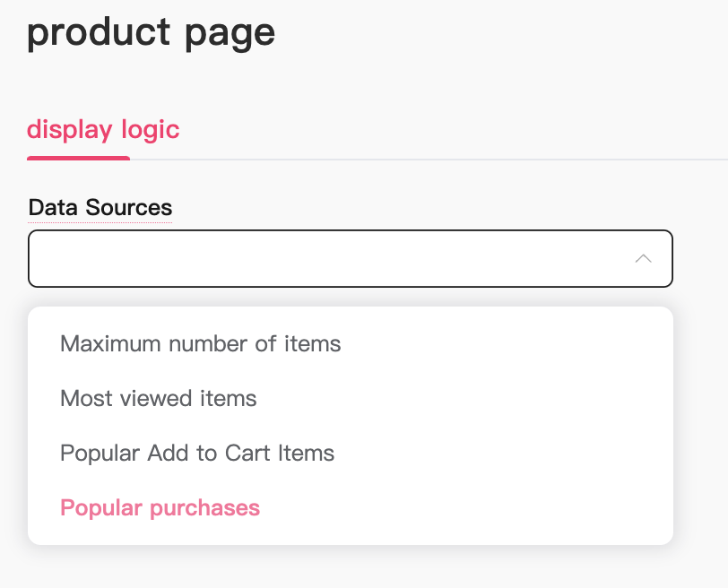Set data source to Most viewed items

tap(159, 398)
